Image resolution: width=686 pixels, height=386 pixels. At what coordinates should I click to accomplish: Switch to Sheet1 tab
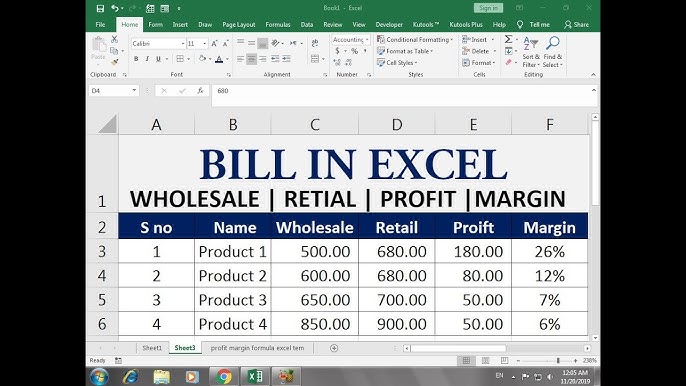click(x=152, y=348)
